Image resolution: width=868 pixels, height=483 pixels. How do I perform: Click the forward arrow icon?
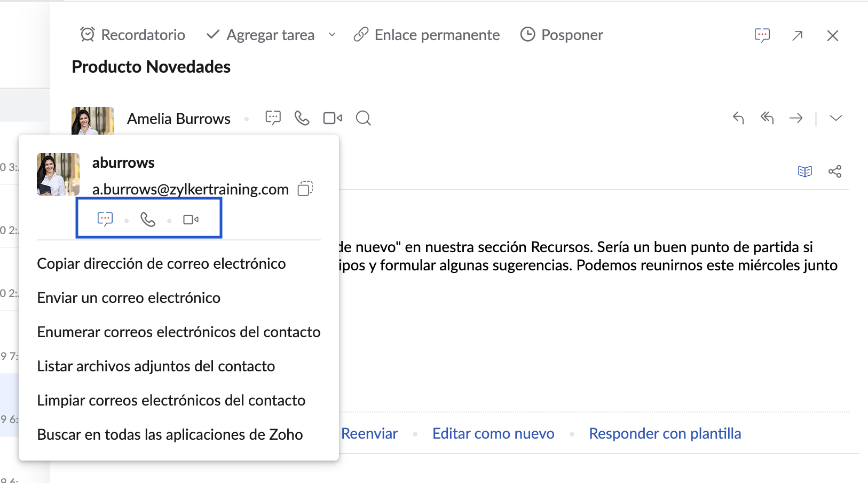pos(796,118)
